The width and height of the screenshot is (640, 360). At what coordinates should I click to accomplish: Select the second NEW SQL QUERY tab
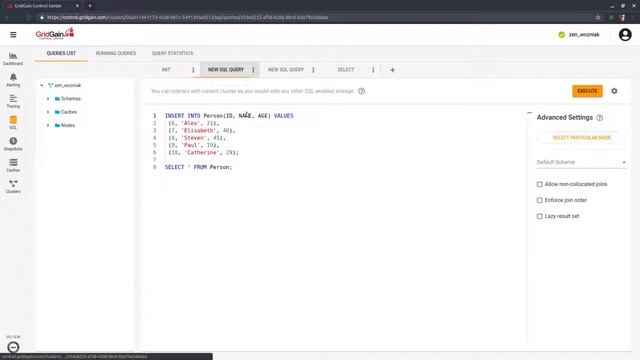(286, 70)
